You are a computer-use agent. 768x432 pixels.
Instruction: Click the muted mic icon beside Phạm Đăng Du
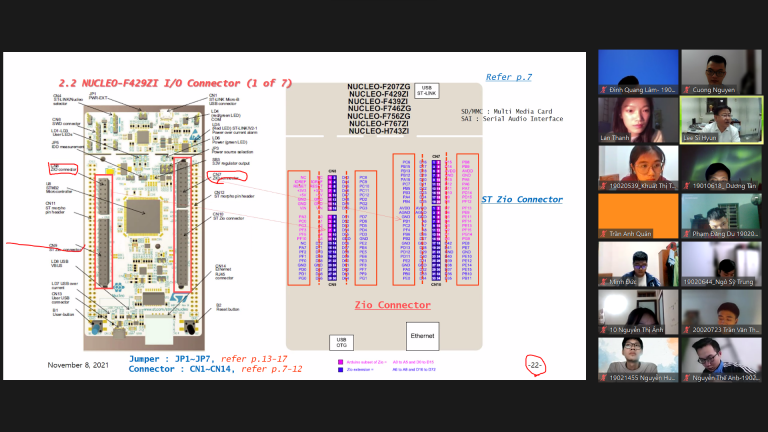(x=687, y=234)
